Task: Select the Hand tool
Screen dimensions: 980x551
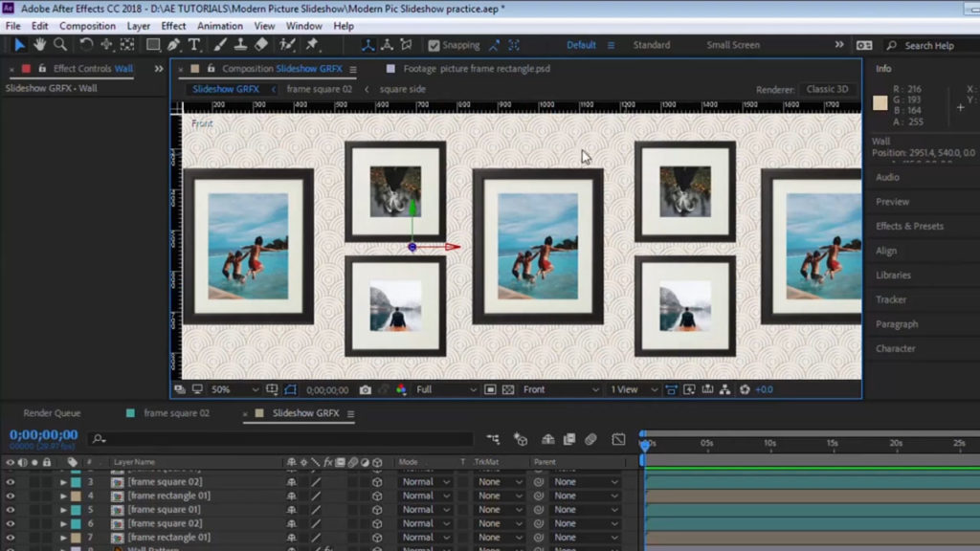Action: [x=40, y=45]
